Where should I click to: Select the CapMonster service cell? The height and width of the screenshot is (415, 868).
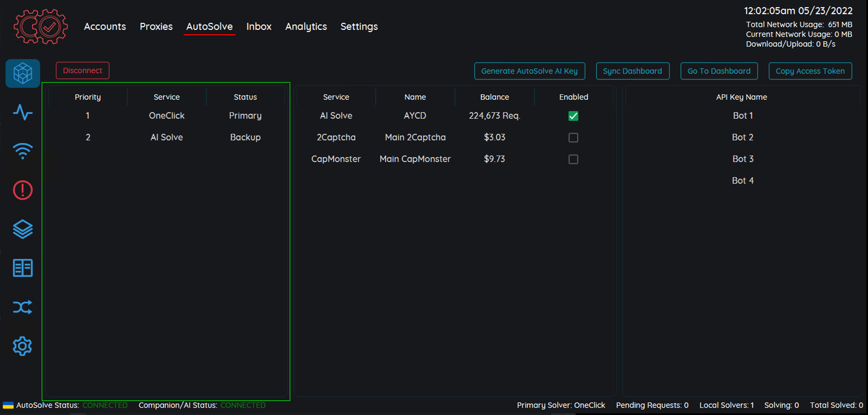tap(336, 159)
